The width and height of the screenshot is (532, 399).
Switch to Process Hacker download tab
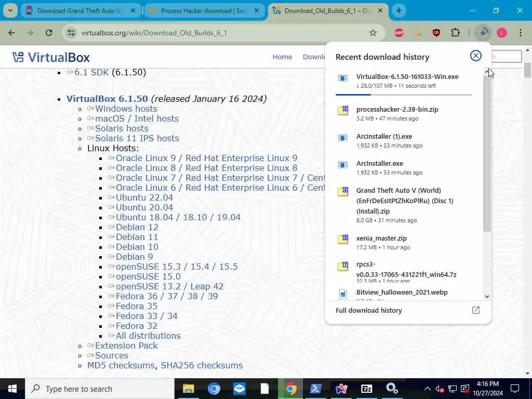point(203,11)
